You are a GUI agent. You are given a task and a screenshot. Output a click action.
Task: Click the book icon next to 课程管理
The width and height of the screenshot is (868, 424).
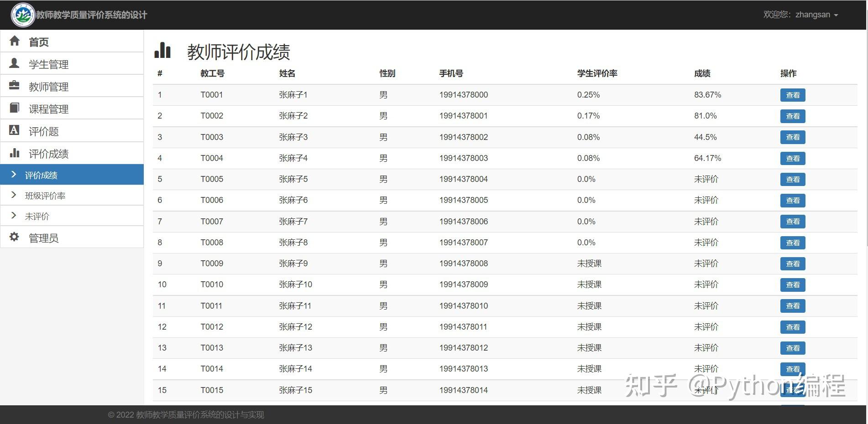[x=15, y=108]
